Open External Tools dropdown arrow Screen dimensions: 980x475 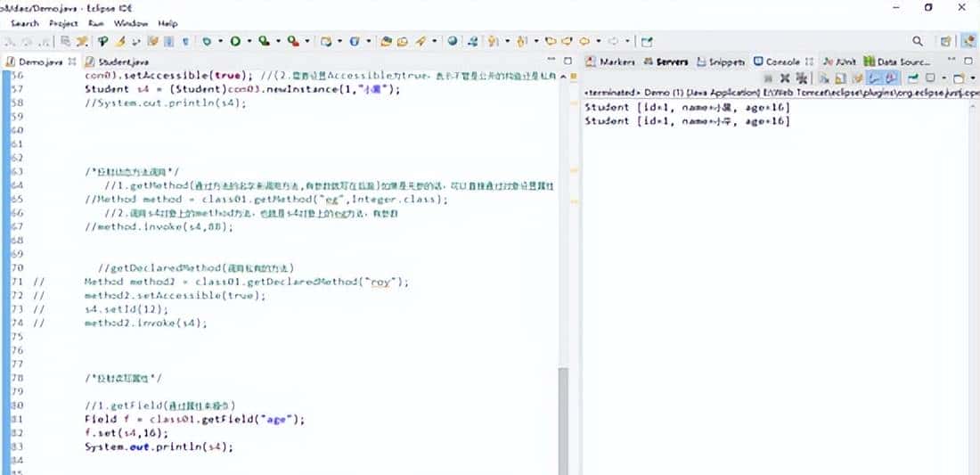point(307,41)
